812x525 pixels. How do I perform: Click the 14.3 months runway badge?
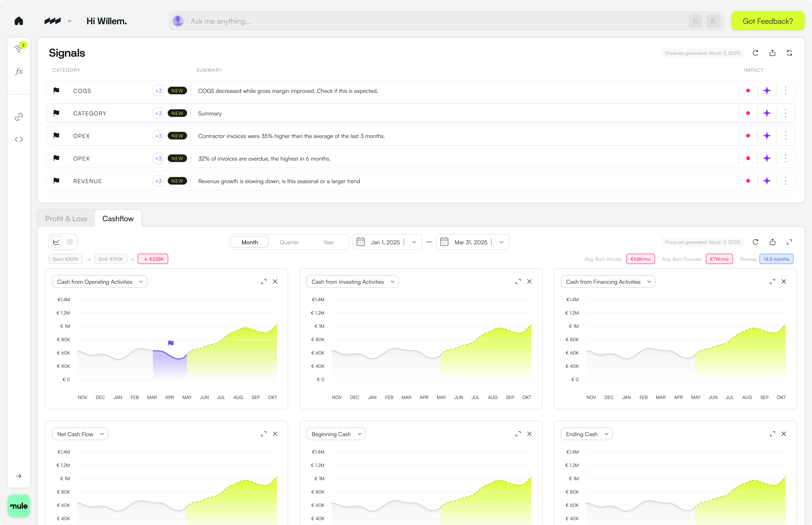(x=776, y=259)
